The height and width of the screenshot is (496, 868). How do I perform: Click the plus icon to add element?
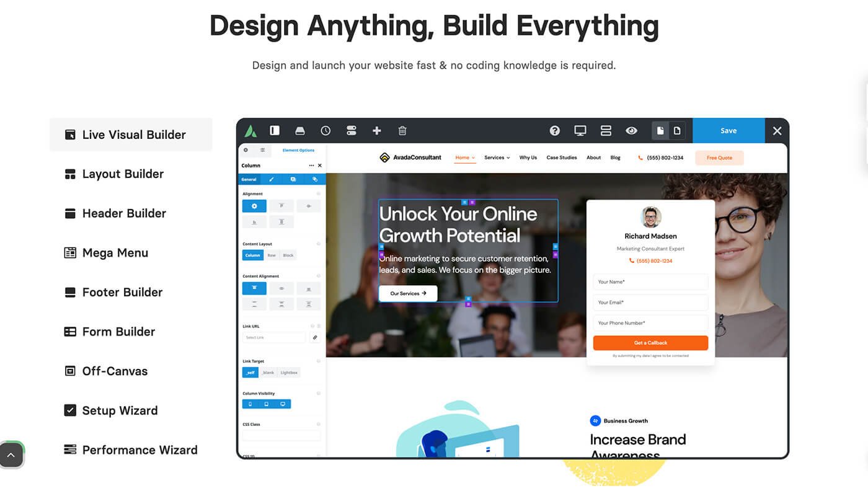coord(376,131)
